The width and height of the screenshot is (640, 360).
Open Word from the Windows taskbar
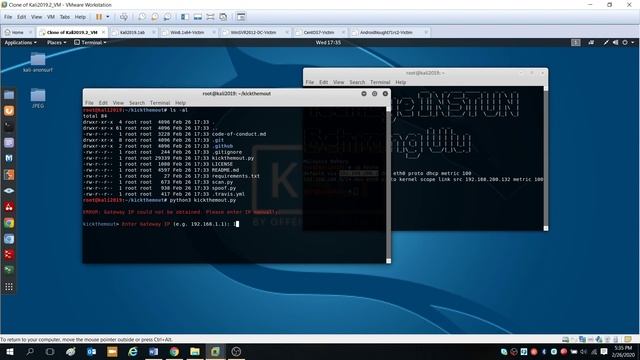[x=153, y=351]
